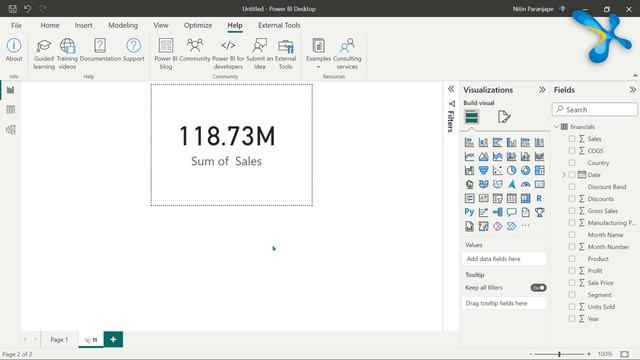
Task: Select the slicer visual icon
Action: pyautogui.click(x=497, y=198)
